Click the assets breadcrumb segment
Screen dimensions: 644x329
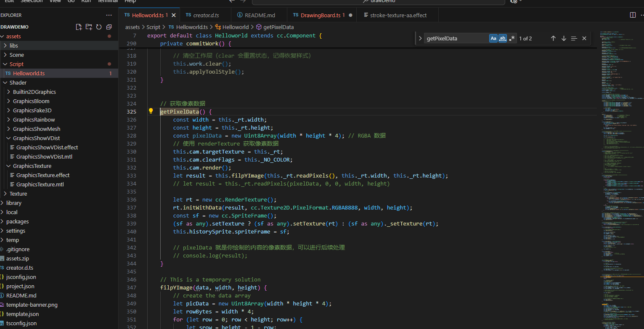(x=133, y=27)
